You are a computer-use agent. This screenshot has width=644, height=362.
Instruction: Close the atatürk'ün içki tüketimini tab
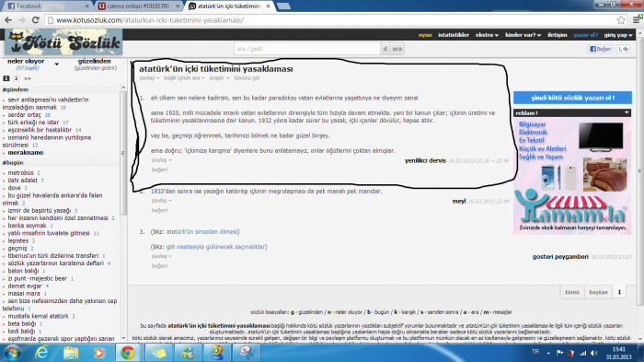click(x=269, y=6)
